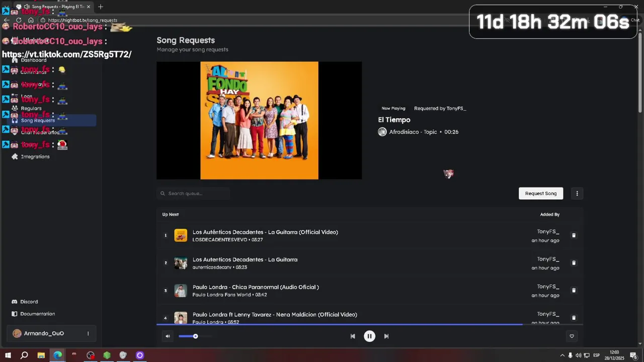Open Windows taskbar search
This screenshot has width=644, height=362.
(x=24, y=355)
